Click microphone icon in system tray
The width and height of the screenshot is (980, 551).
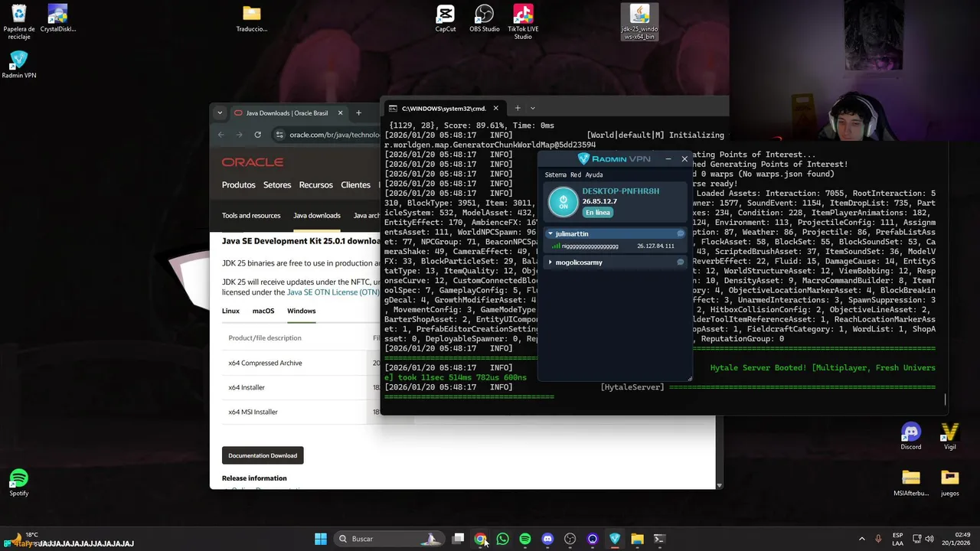click(x=878, y=539)
